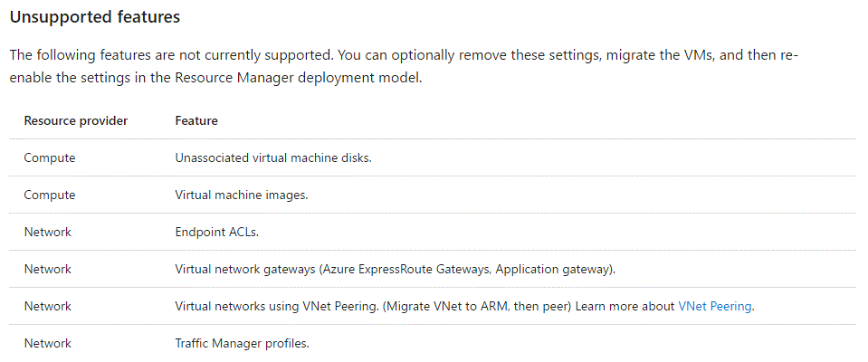Click Network in the VNet Peering row

coord(48,306)
